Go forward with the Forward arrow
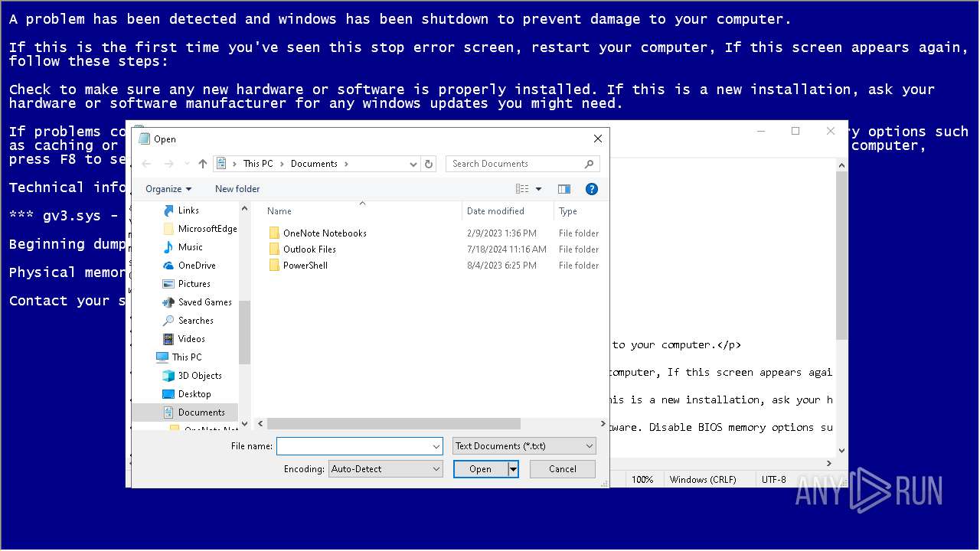 [x=168, y=164]
